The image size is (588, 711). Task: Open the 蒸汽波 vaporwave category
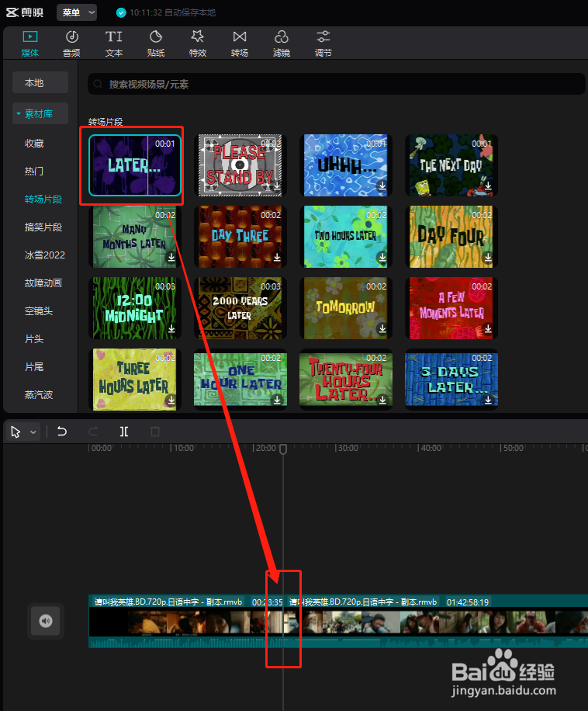point(39,394)
